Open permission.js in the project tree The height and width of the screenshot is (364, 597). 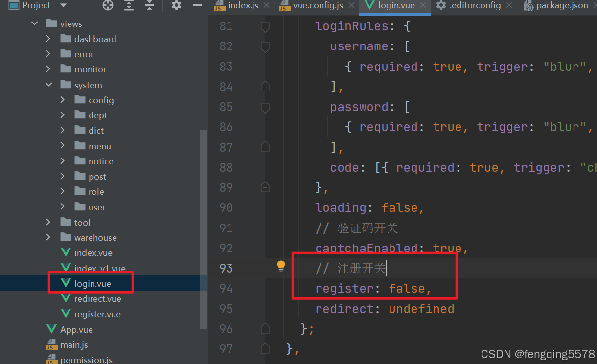[86, 360]
